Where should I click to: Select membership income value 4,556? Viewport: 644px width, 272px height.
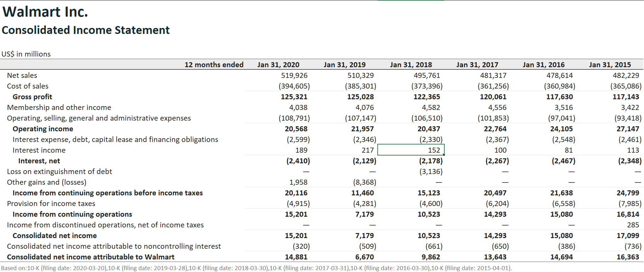[x=497, y=107]
